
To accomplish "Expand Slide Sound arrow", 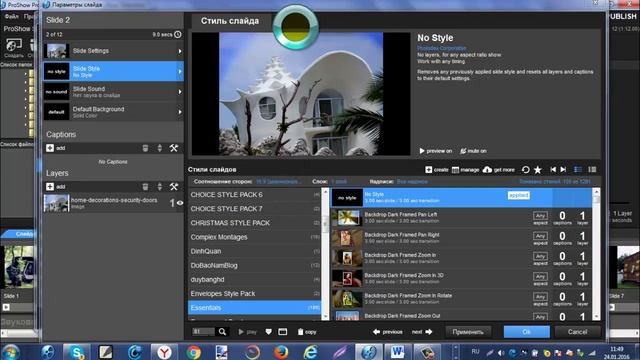I will pyautogui.click(x=180, y=92).
